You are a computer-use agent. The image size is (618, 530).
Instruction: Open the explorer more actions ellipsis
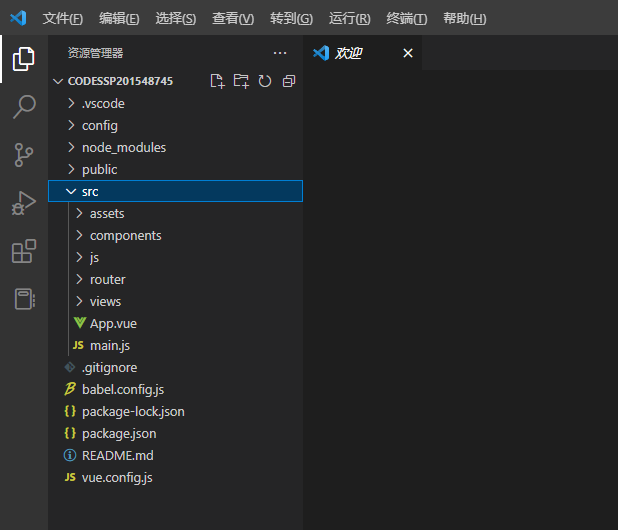tap(280, 53)
